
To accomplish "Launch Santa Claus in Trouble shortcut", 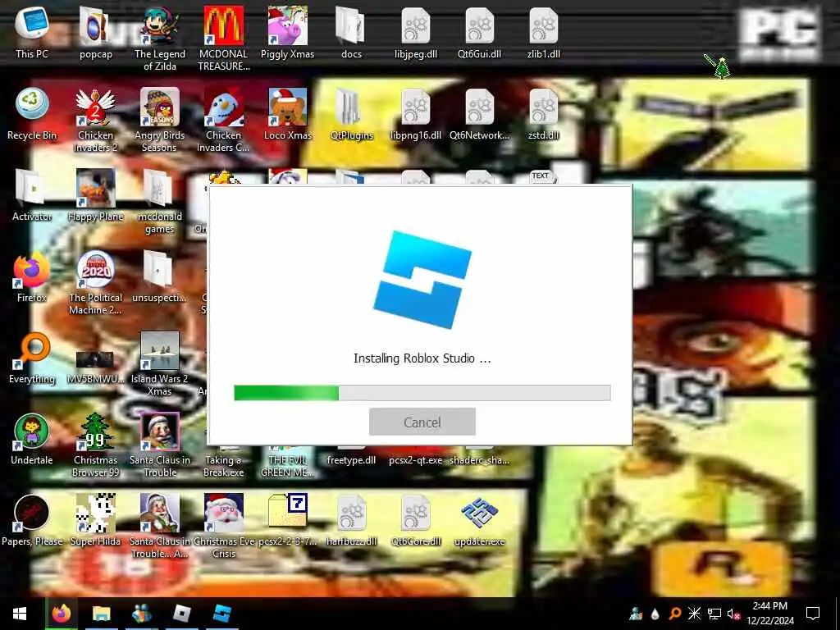I will (x=160, y=445).
